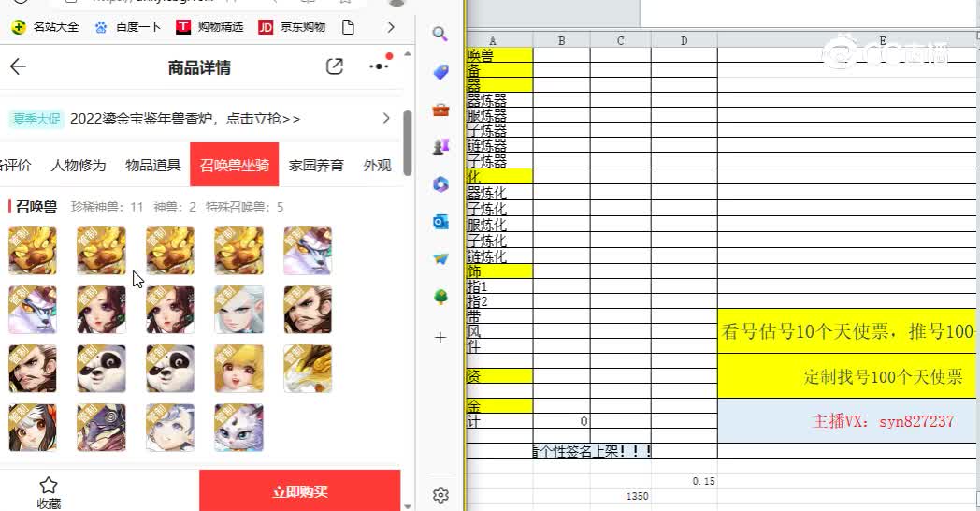Select the 看号估号10个天使票 cell
980x511 pixels.
coord(847,331)
